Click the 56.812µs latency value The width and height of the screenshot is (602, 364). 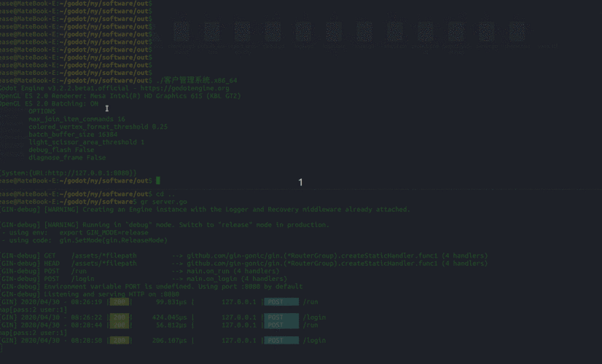tap(171, 325)
